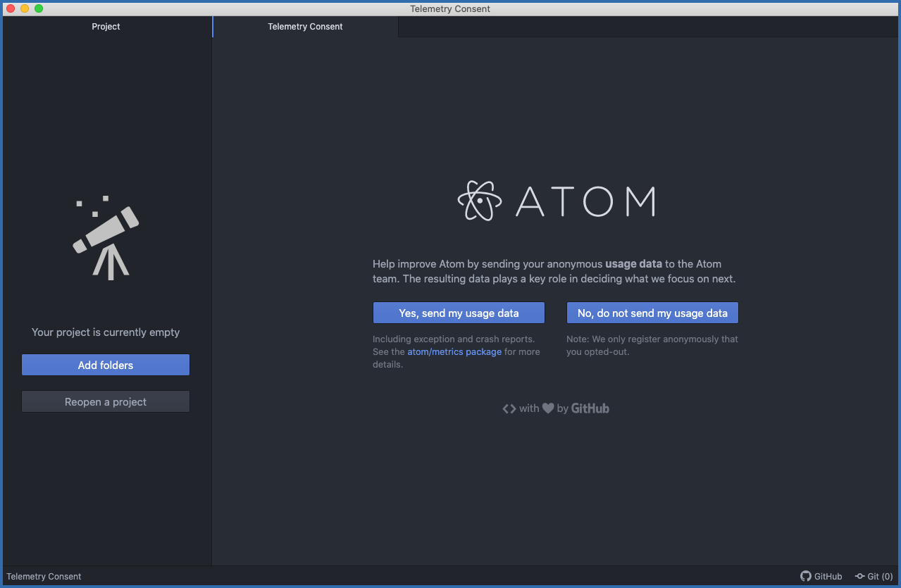
Task: Click the heart icon in the GitHub credit line
Action: tap(548, 408)
